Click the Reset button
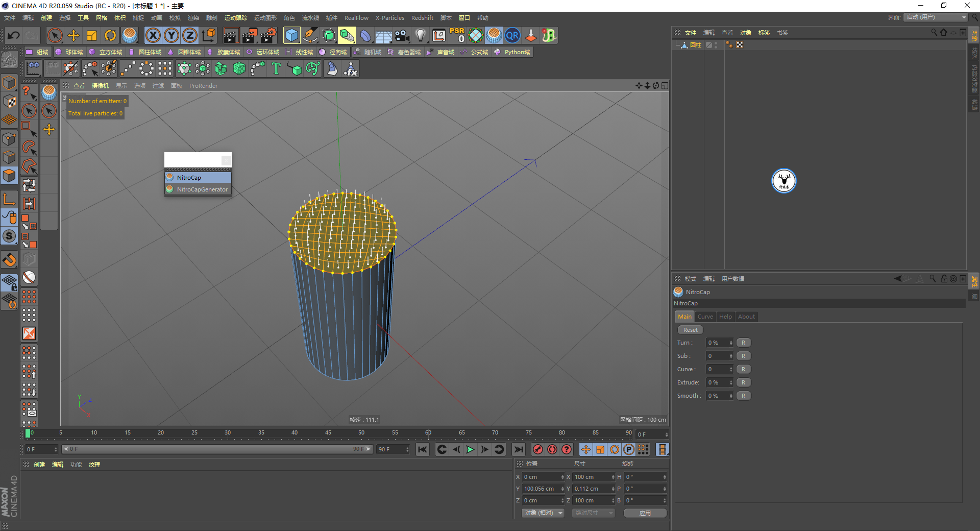 690,330
